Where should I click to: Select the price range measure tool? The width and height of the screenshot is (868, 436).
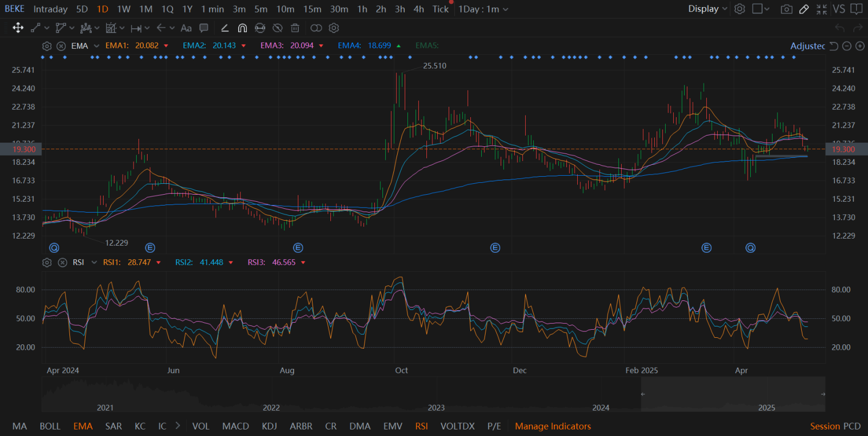[136, 28]
